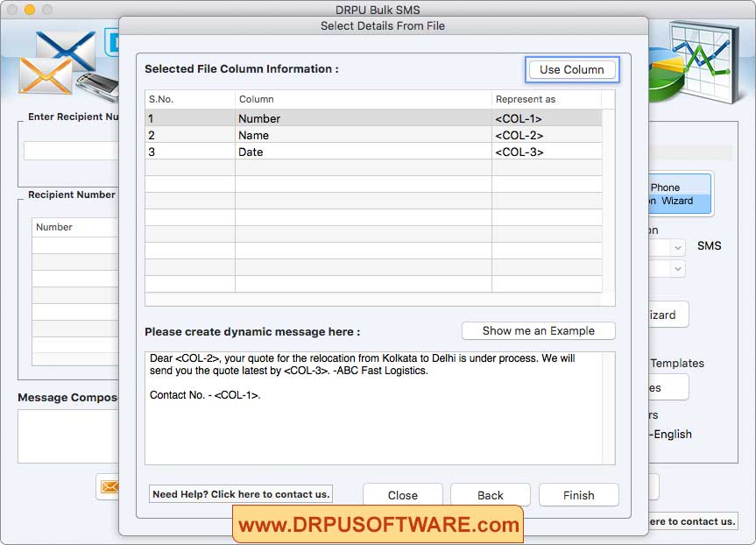Click the <COL-3> represent-as cell
Image resolution: width=756 pixels, height=545 pixels.
[x=547, y=152]
